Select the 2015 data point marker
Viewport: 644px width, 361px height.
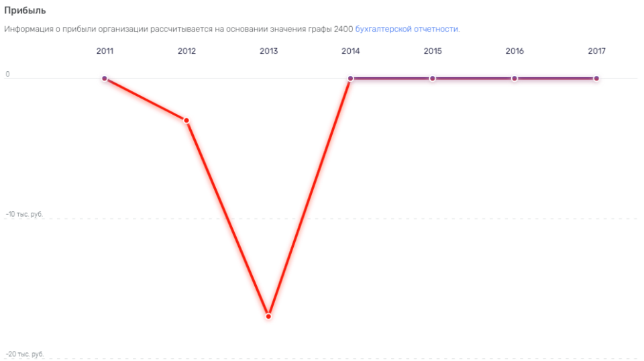coord(433,79)
